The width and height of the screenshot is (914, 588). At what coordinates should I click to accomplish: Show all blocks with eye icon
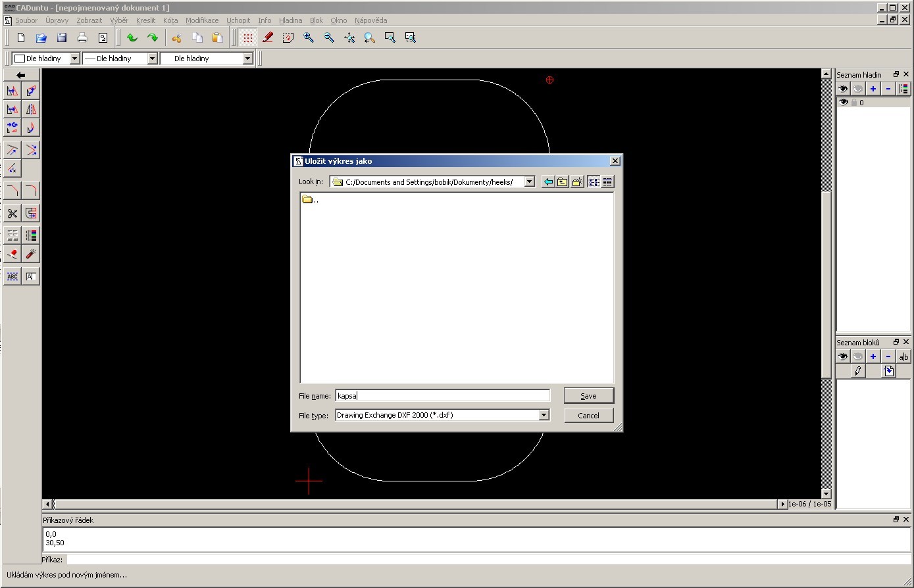pos(842,356)
